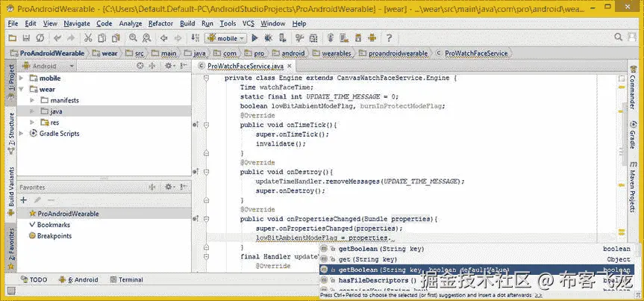
Task: Start debugging with the bug icon
Action: point(268,38)
